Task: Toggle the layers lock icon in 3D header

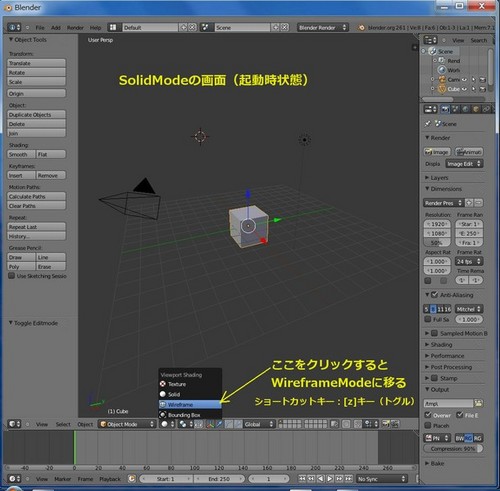Action: pyautogui.click(x=335, y=424)
